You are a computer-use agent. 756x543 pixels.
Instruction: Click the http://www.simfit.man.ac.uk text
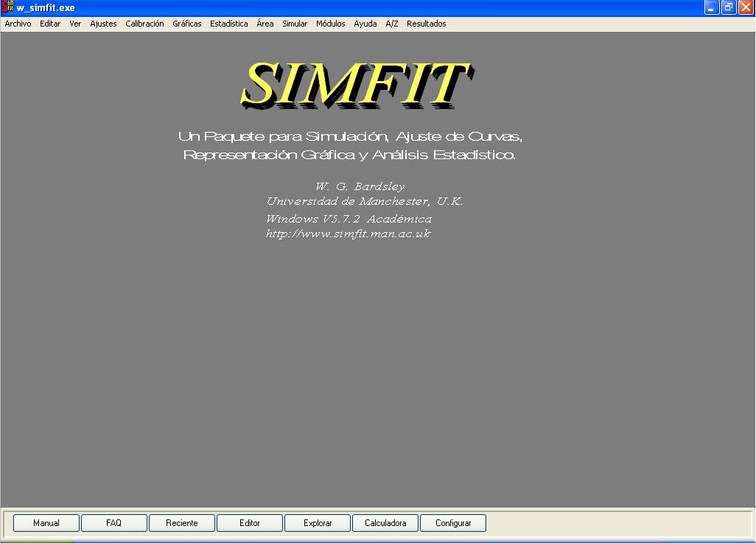coord(348,234)
